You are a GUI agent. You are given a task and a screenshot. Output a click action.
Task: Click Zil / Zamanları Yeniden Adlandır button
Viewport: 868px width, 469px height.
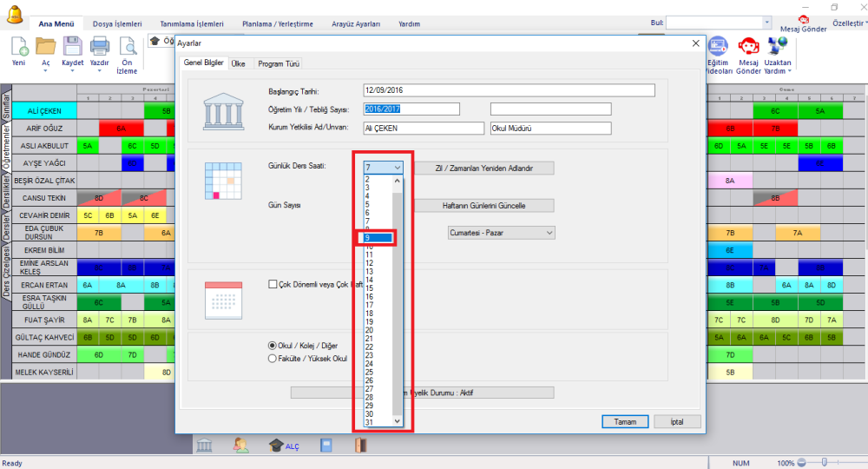point(483,168)
